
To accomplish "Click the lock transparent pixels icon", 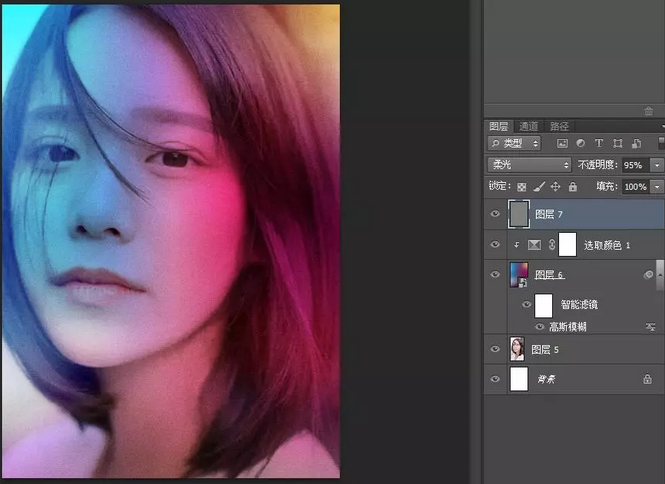I will point(521,187).
